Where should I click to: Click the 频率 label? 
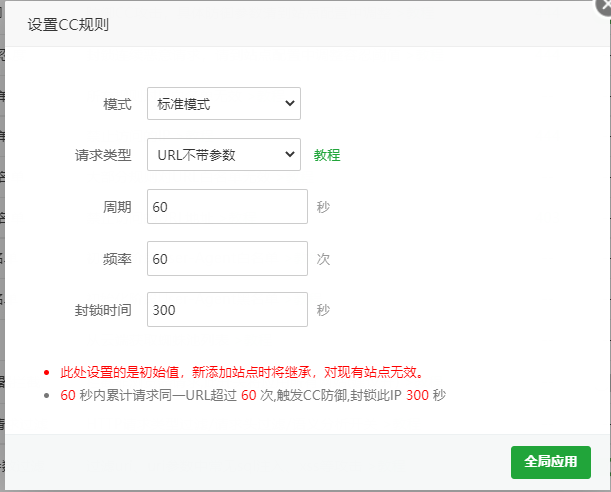[x=117, y=259]
